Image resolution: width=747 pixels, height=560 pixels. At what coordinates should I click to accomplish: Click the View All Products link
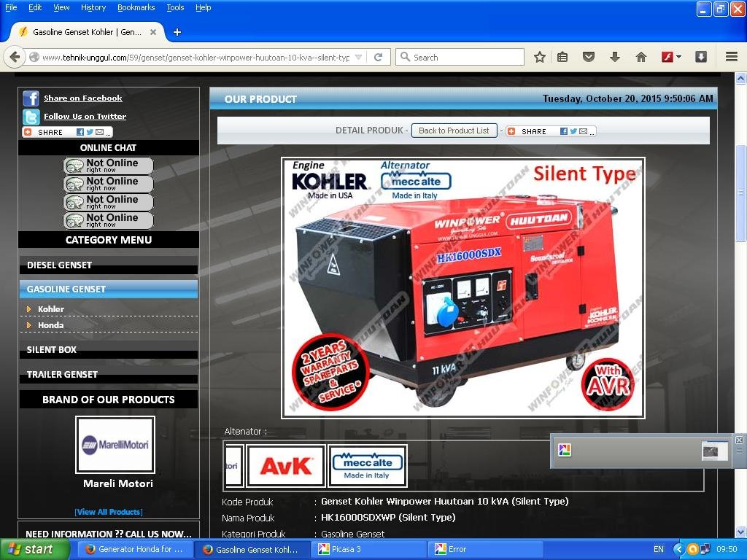109,512
